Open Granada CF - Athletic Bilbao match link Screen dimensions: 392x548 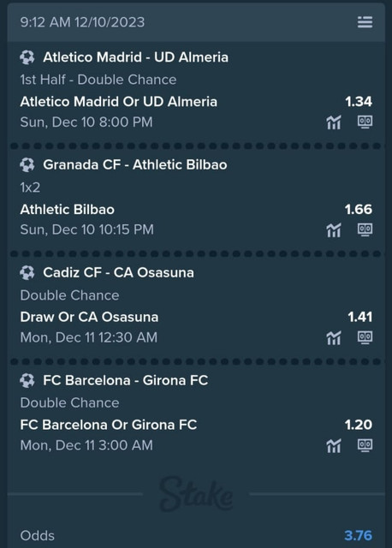coord(135,165)
